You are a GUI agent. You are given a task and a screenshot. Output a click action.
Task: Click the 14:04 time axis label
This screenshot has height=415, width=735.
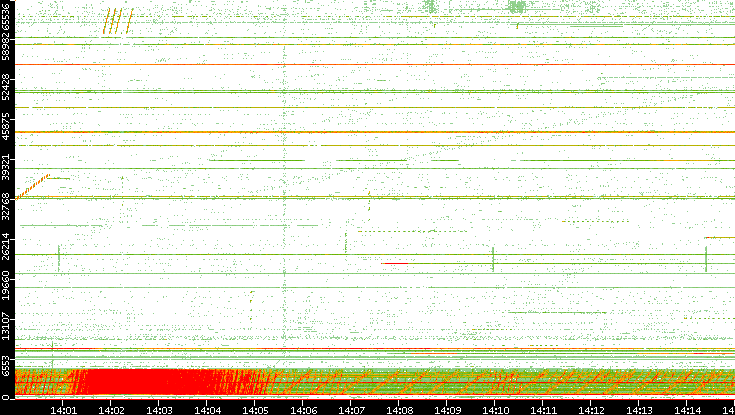click(x=207, y=408)
